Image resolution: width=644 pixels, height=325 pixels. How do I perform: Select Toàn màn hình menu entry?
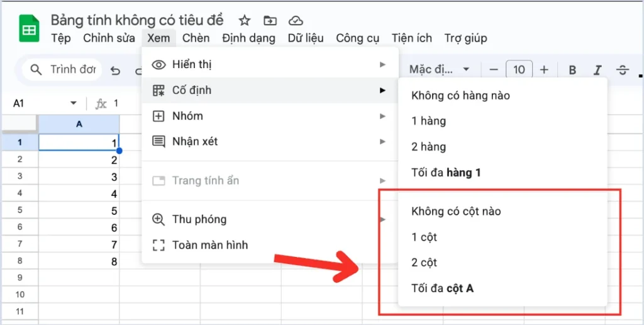point(270,246)
